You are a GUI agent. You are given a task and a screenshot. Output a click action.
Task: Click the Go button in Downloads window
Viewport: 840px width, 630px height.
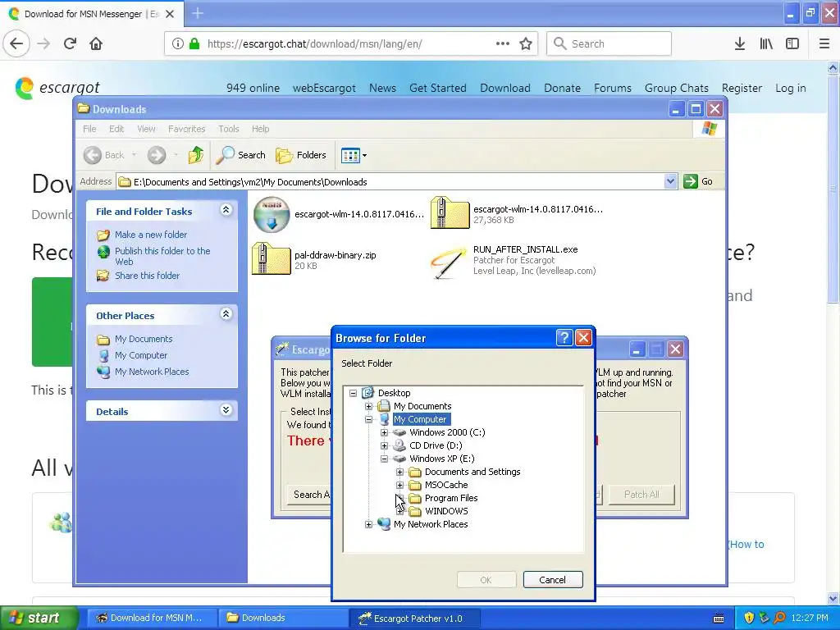click(699, 181)
